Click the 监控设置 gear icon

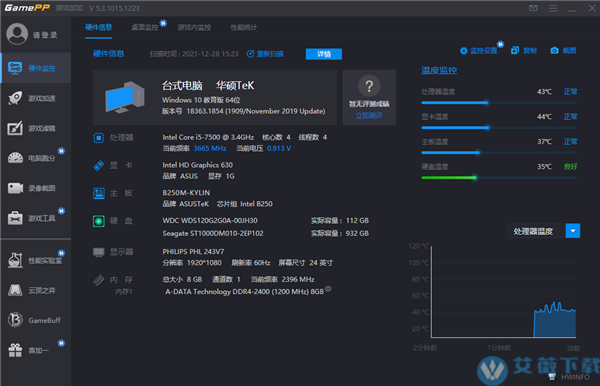point(464,50)
